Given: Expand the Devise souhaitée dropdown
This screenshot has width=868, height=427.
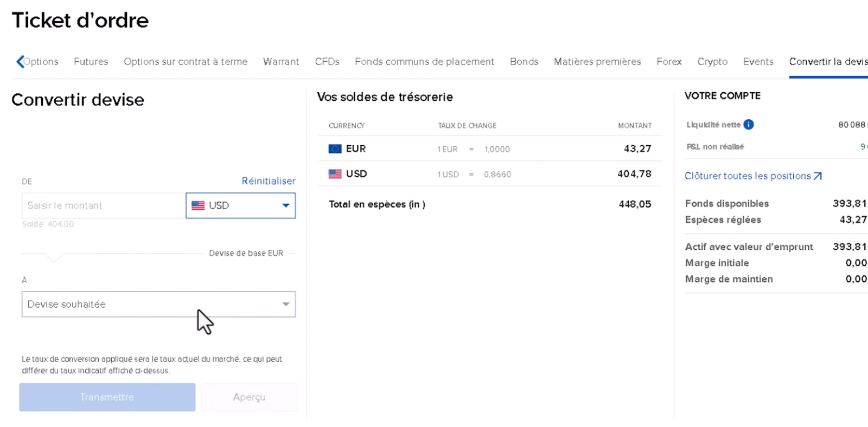Looking at the screenshot, I should pos(158,305).
